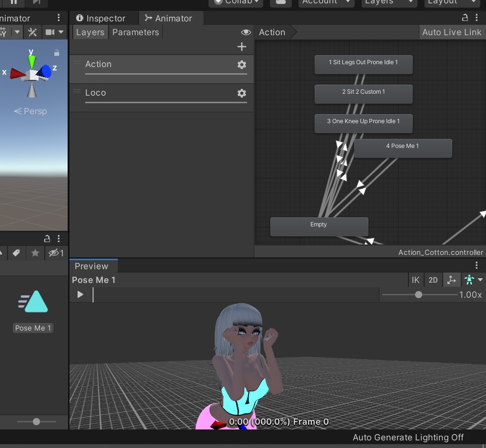Expand the scene camera dropdown arrow

click(x=61, y=32)
